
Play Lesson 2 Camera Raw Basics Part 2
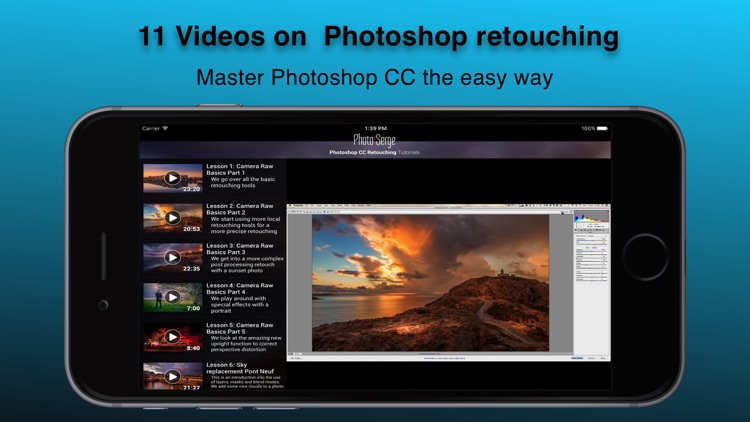(x=172, y=218)
